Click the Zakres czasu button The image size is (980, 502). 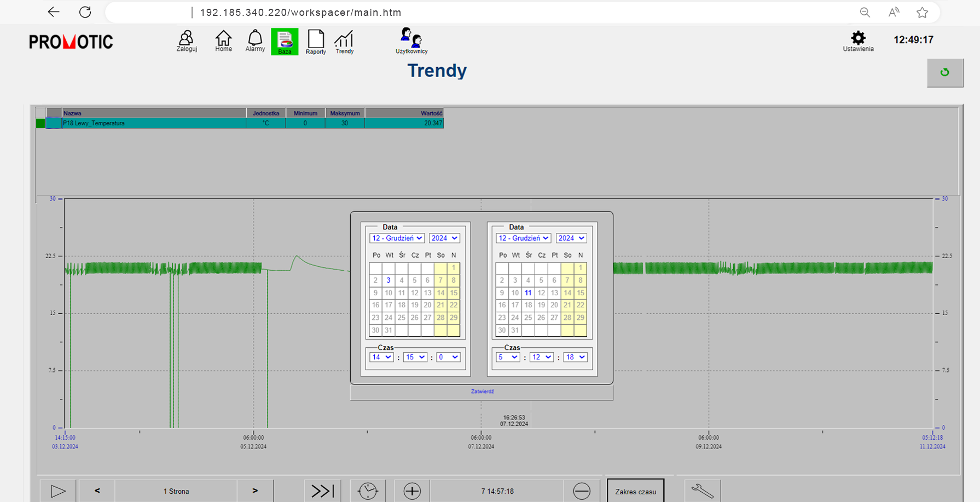click(635, 491)
